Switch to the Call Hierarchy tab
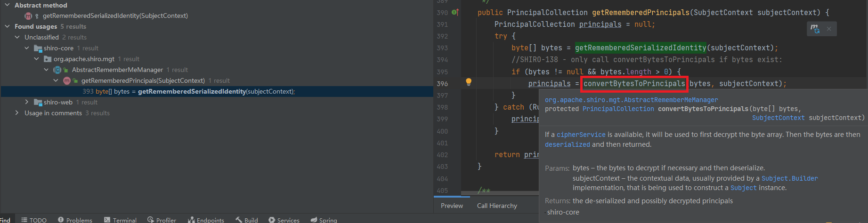This screenshot has height=223, width=868. (x=497, y=206)
